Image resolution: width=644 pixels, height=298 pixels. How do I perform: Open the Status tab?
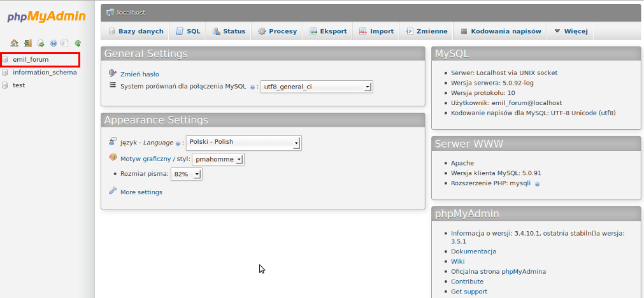pyautogui.click(x=229, y=31)
